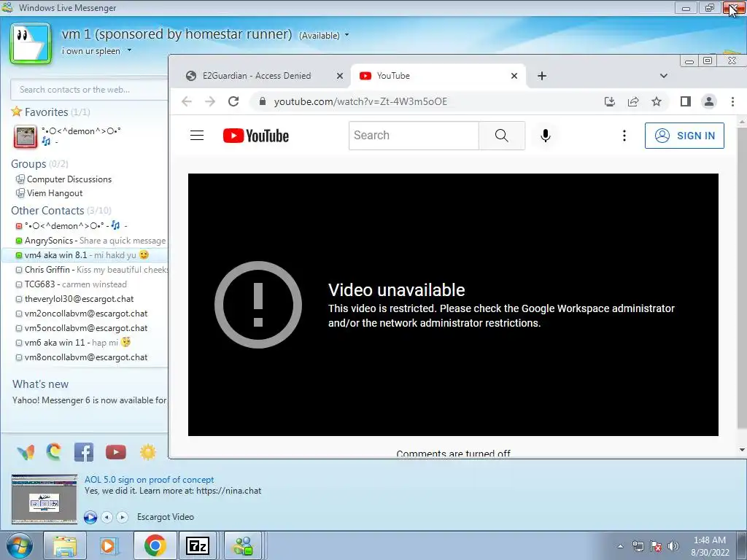
Task: Open personal message 'i own ur spleen' dropdown
Action: pos(129,50)
